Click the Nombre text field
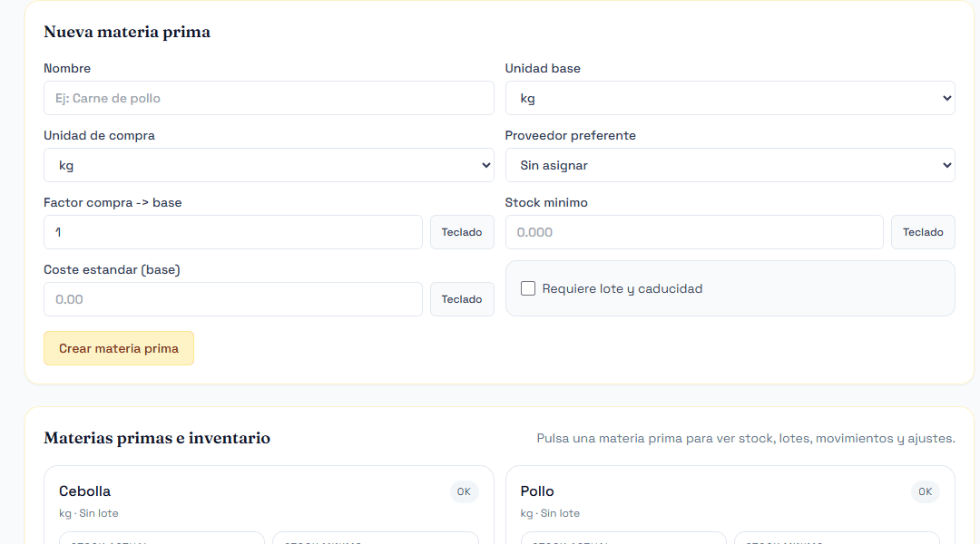Image resolution: width=980 pixels, height=544 pixels. click(269, 98)
